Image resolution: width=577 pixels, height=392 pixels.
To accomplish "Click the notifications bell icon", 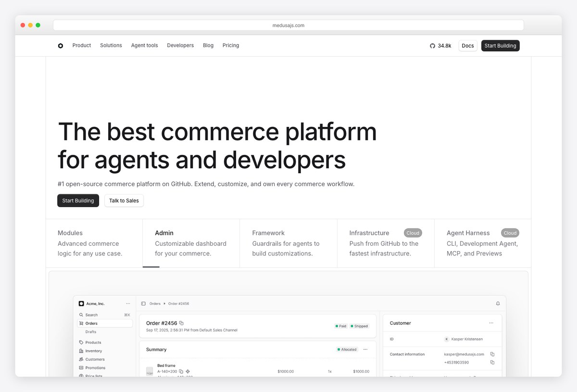I will [x=498, y=303].
